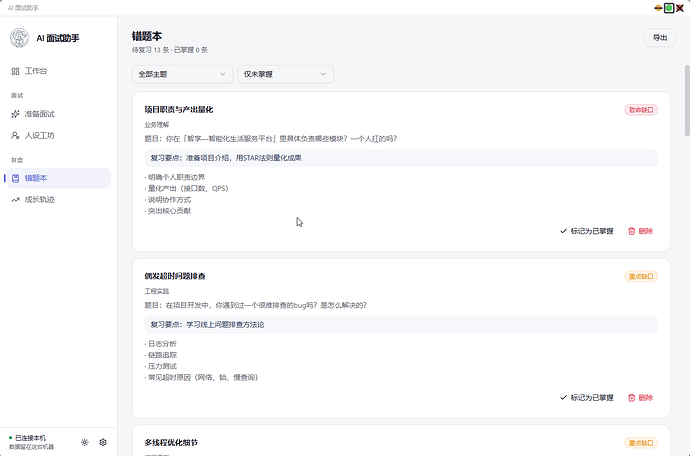Click the 说明协作方式 bullet
690x456 pixels.
coord(168,200)
